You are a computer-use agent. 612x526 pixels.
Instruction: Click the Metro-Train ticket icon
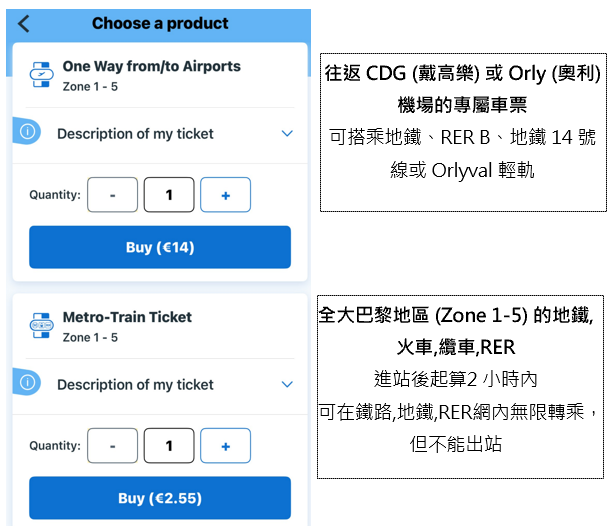[41, 326]
